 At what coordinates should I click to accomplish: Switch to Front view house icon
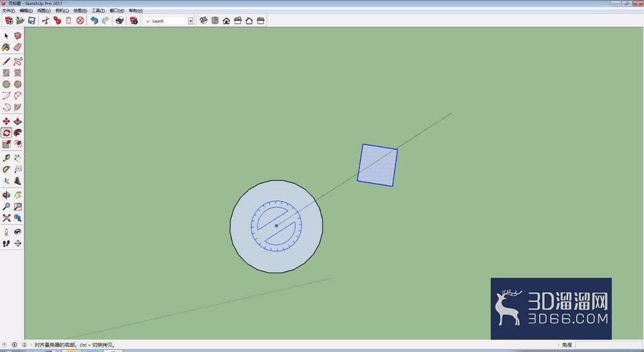click(x=226, y=21)
